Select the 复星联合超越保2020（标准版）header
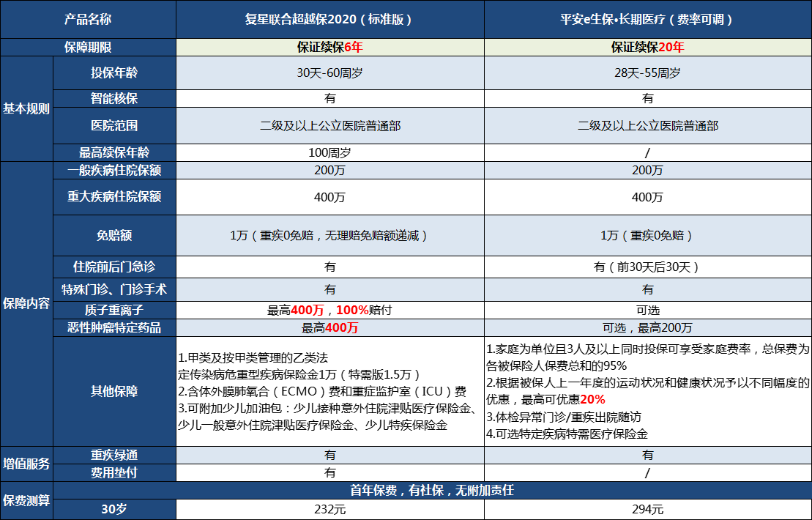 tap(330, 19)
